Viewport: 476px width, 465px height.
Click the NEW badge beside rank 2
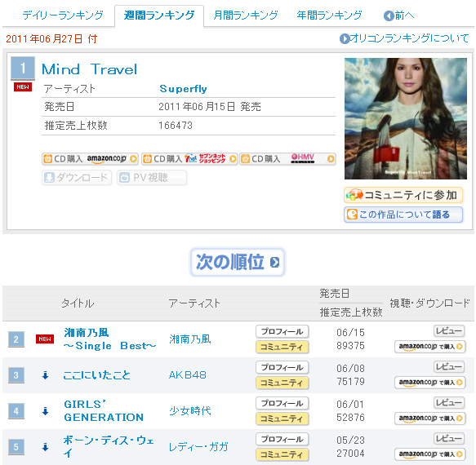(x=45, y=339)
